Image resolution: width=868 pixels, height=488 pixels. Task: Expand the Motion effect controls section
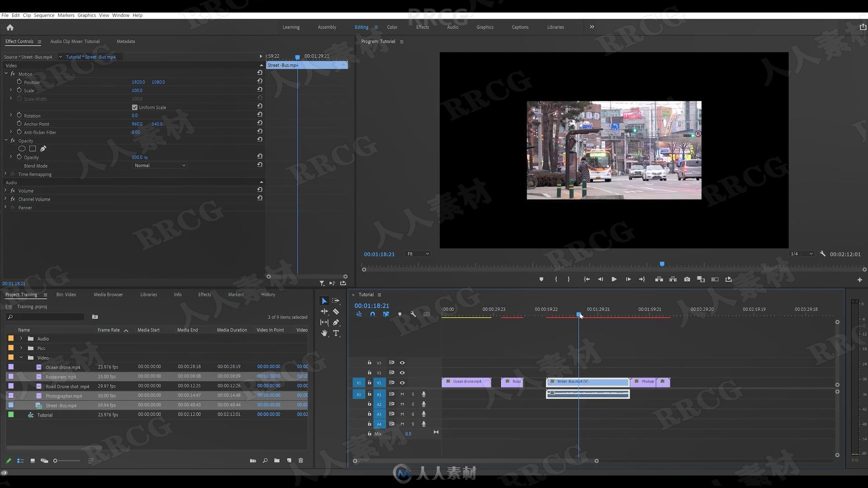[6, 73]
